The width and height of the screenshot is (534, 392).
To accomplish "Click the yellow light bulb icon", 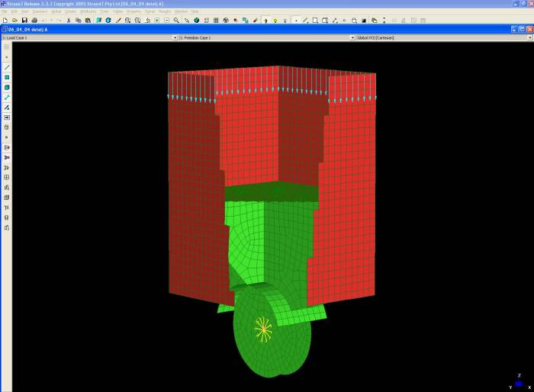I will (x=275, y=20).
